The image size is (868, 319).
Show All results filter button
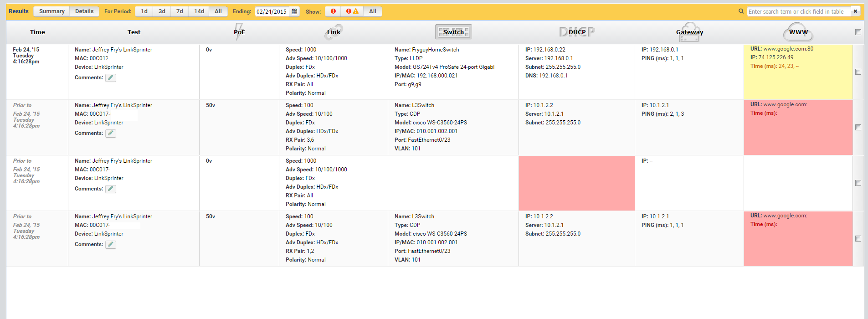pos(373,11)
